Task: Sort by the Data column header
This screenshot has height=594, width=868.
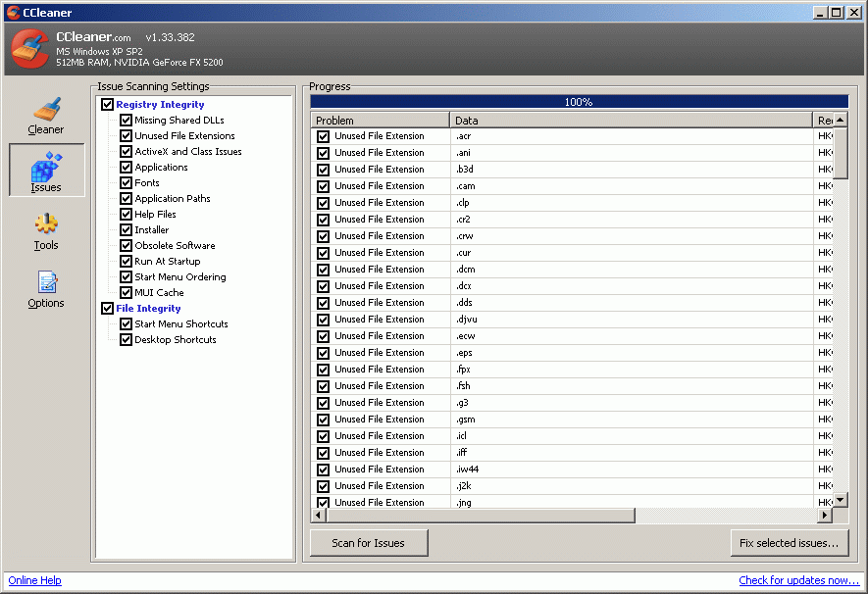Action: 632,120
